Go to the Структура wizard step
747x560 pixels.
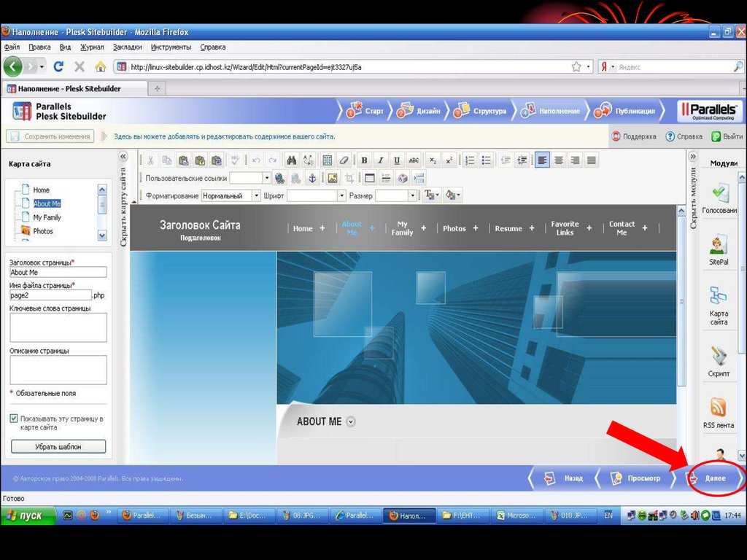pos(480,111)
